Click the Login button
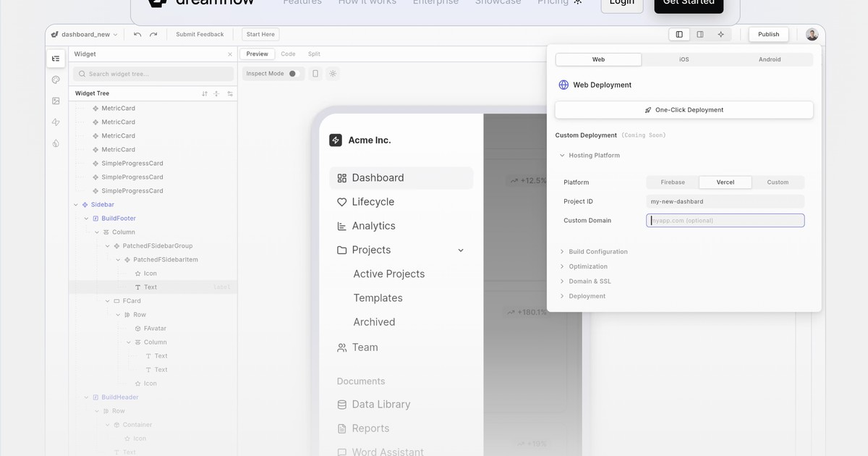 pos(622,4)
